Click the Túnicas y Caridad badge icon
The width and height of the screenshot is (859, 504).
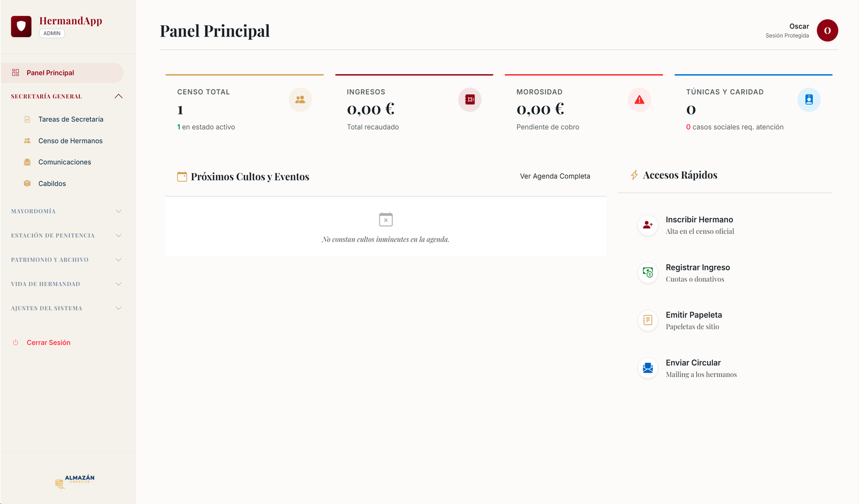click(x=809, y=100)
